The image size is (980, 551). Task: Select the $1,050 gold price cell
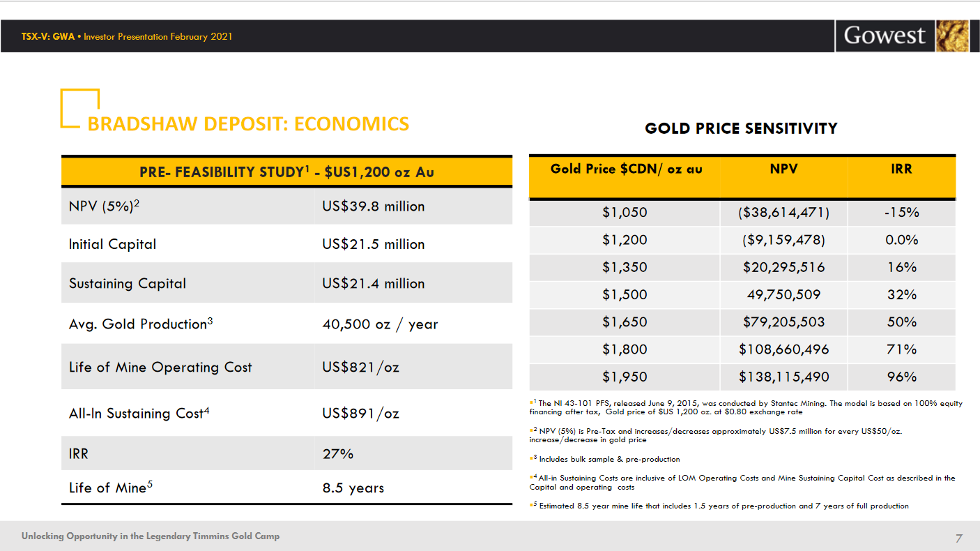click(x=625, y=213)
